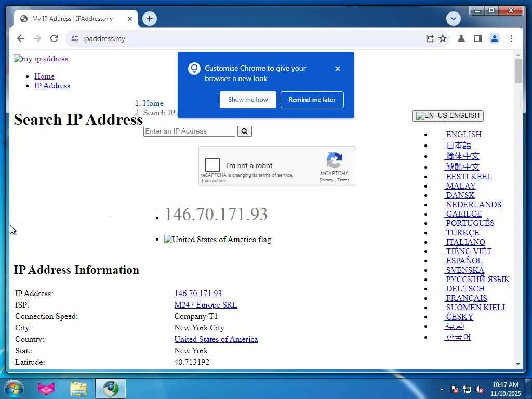Click the 40.713192 latitude value
The image size is (532, 399).
click(x=192, y=362)
